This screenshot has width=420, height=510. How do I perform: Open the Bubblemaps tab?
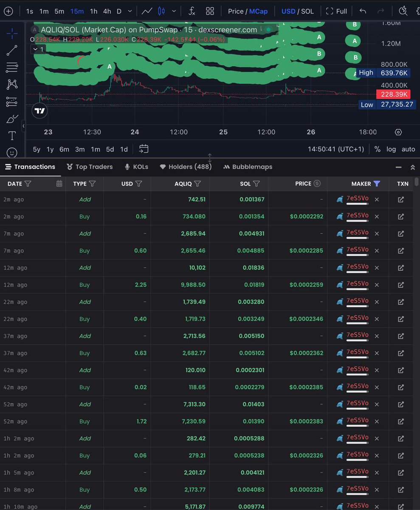248,167
